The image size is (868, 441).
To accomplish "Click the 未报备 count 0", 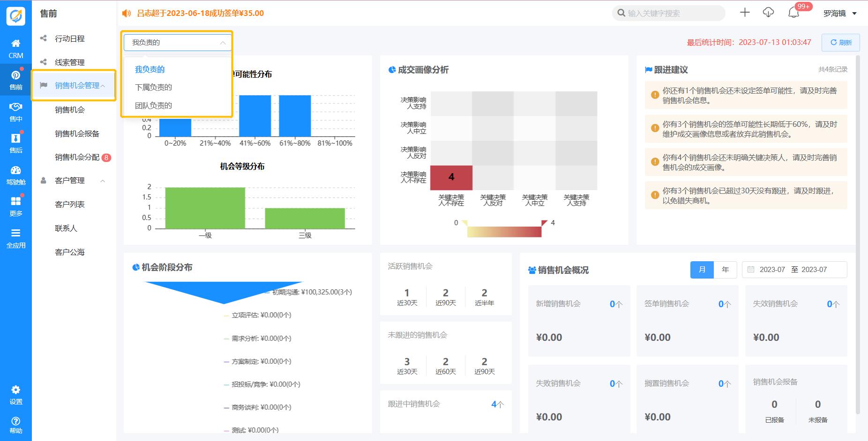I will coord(818,404).
